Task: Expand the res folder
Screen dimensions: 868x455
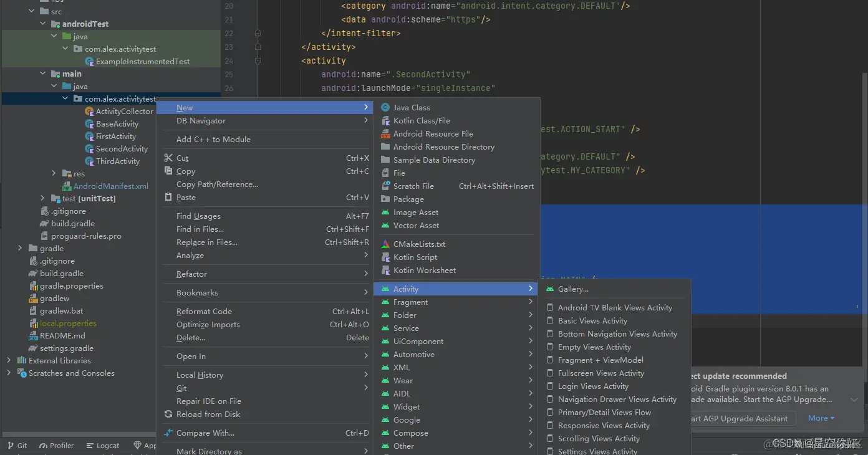Action: pos(54,174)
